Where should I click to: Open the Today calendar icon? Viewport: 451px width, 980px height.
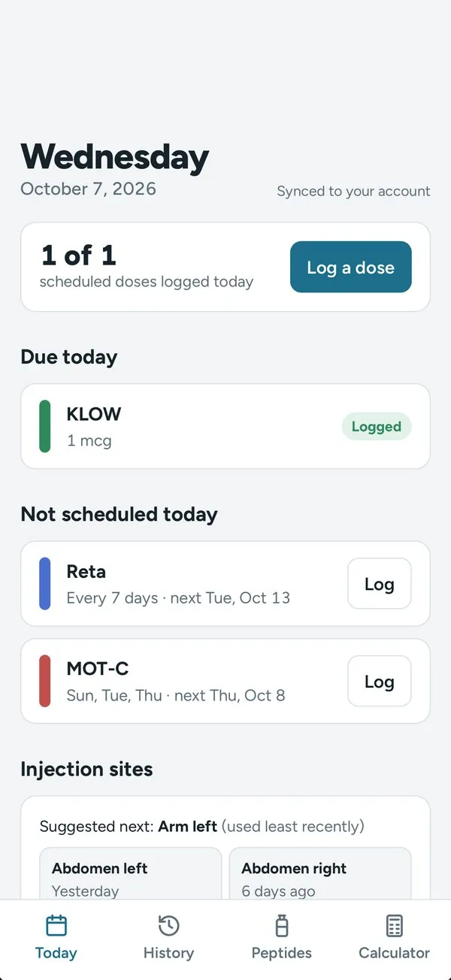click(56, 925)
